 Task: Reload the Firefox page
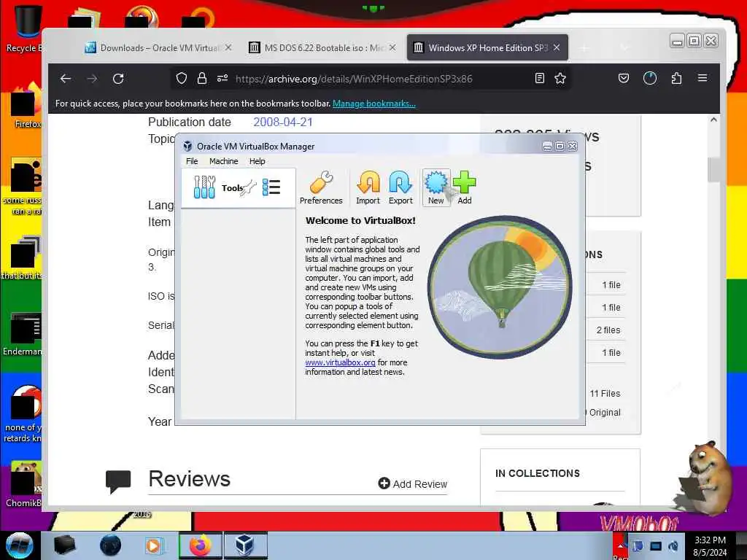click(118, 79)
